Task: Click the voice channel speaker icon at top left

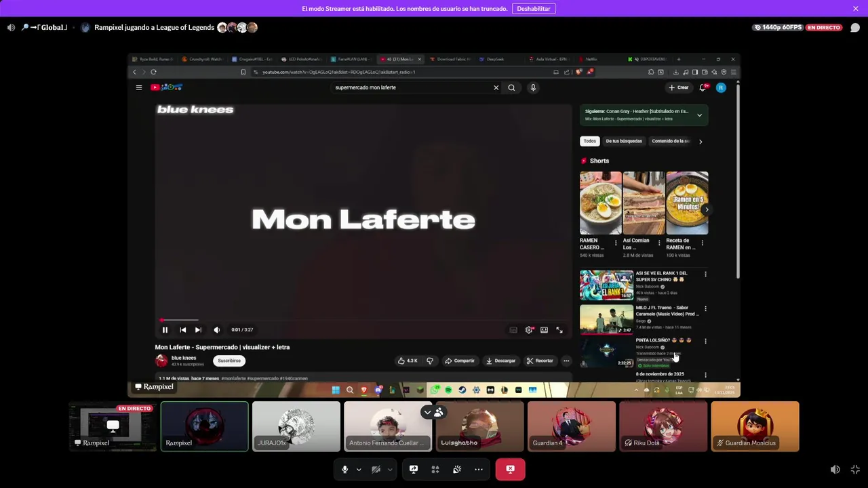Action: (11, 28)
